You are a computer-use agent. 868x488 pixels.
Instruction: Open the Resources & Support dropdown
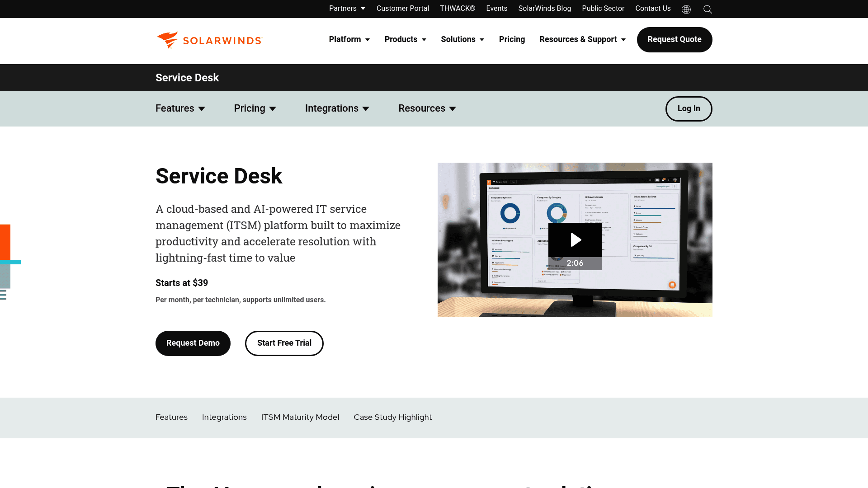(x=582, y=39)
